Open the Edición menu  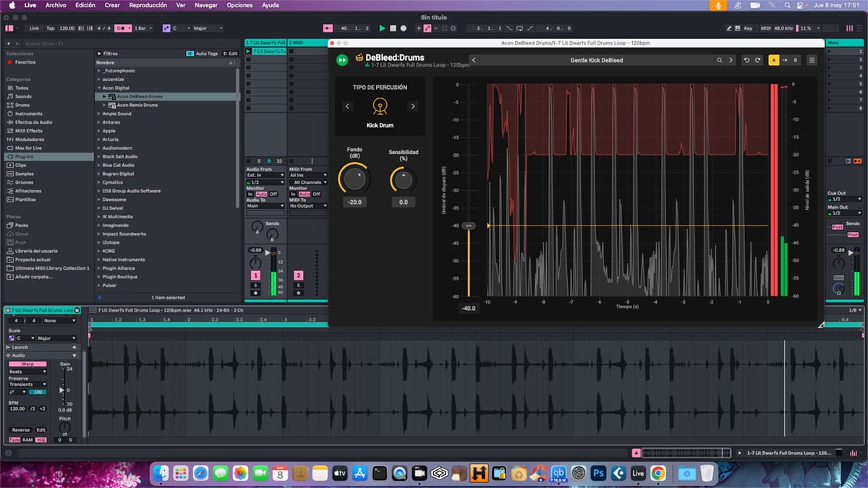click(x=85, y=5)
